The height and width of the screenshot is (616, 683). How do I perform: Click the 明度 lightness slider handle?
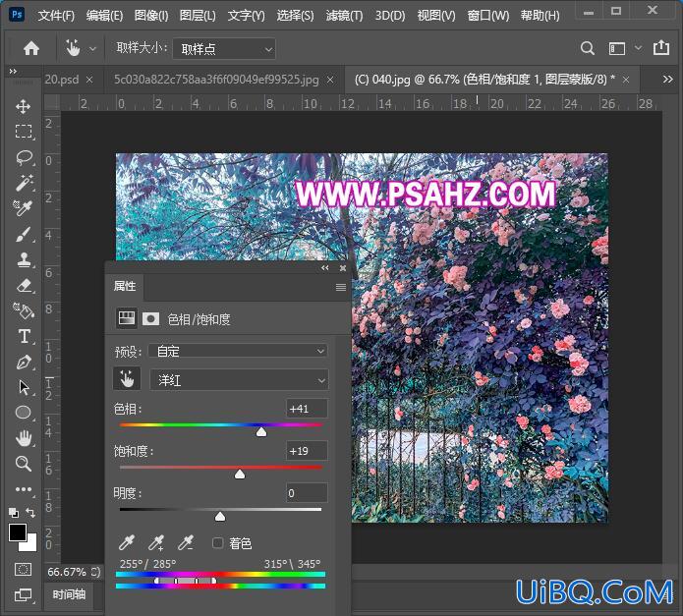(220, 517)
